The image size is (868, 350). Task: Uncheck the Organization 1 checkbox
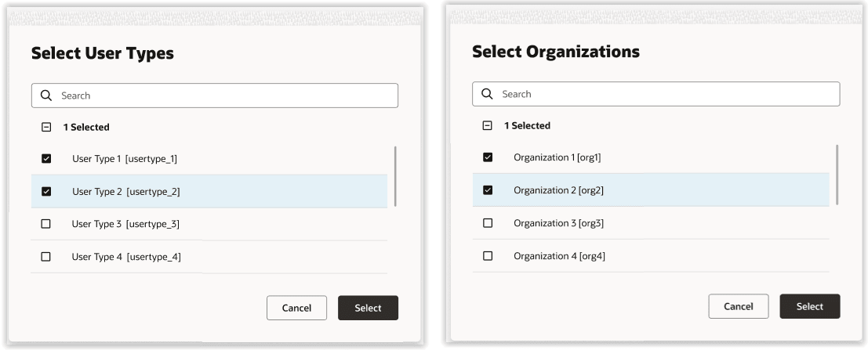click(488, 157)
